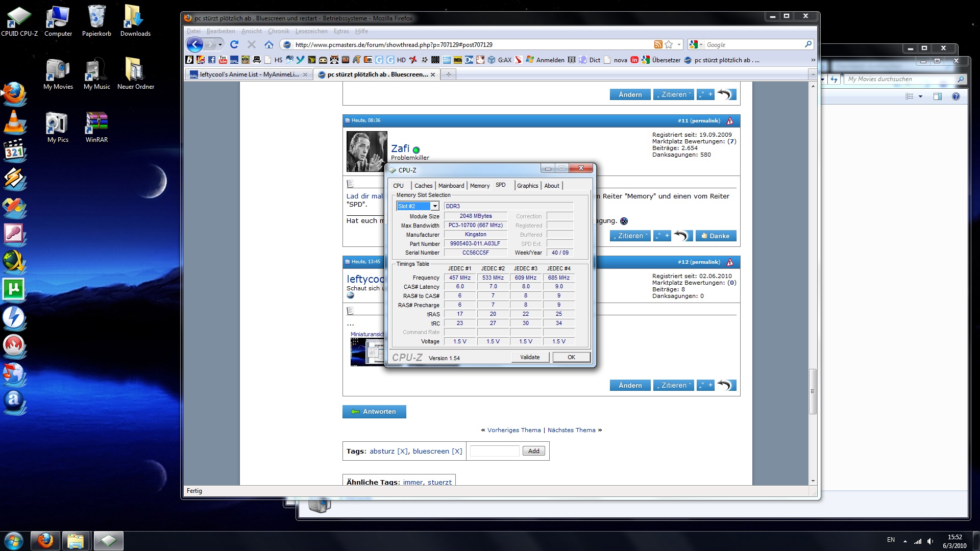
Task: Switch to the Graphics tab in CPU-Z
Action: click(527, 186)
